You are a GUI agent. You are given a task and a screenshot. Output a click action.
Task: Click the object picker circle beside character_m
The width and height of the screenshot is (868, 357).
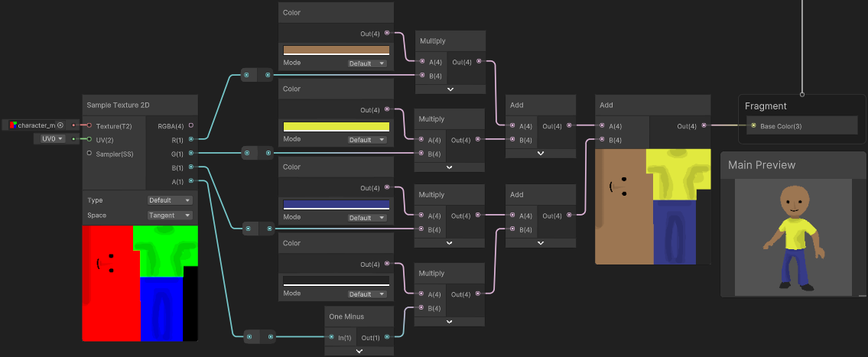coord(60,125)
